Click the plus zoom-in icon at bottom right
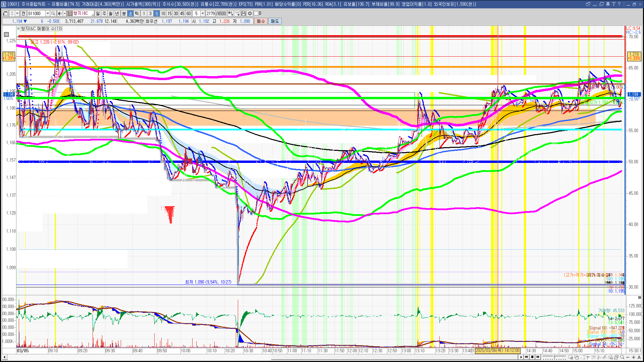 click(x=633, y=357)
